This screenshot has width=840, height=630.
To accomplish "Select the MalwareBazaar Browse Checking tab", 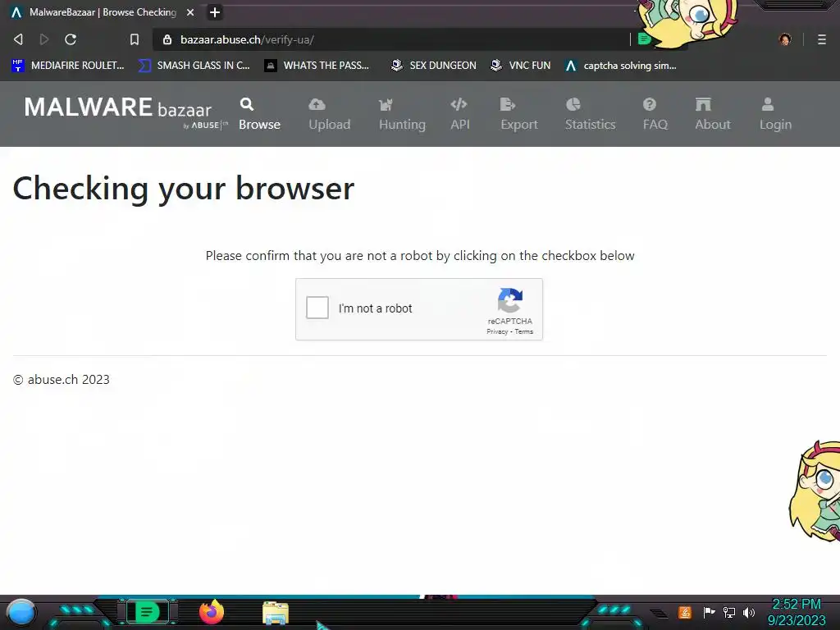I will coord(103,12).
